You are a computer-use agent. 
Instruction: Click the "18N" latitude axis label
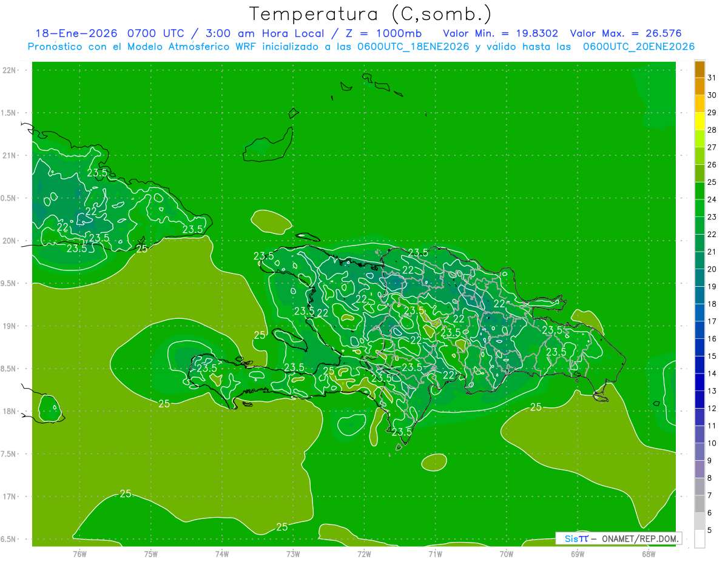(10, 411)
